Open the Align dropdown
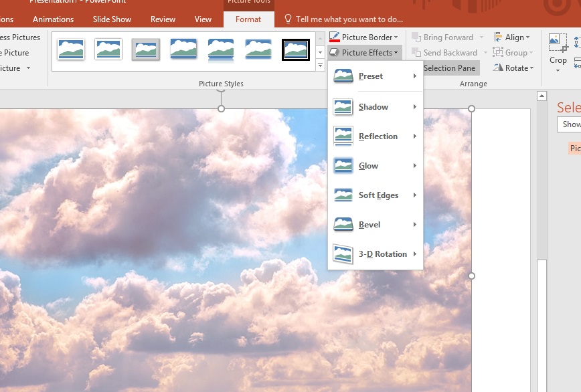This screenshot has width=581, height=392. (x=512, y=37)
